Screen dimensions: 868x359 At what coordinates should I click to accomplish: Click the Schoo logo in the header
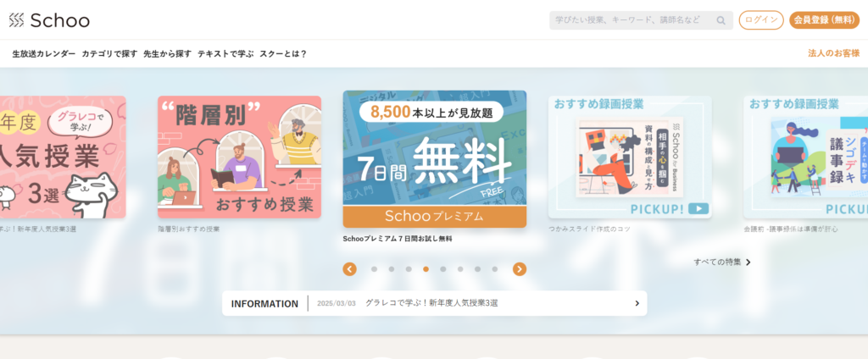[x=49, y=20]
